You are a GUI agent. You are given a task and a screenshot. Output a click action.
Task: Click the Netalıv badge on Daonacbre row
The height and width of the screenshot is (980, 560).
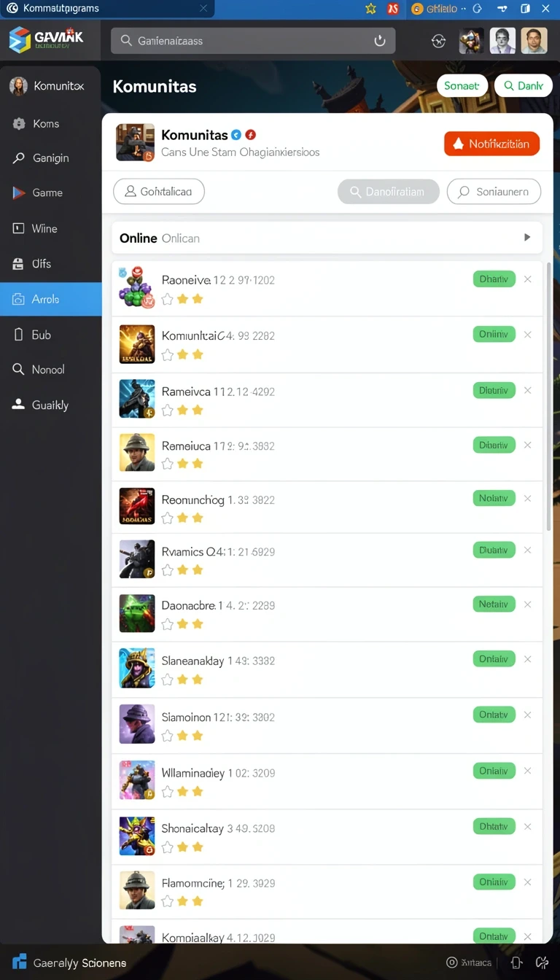(494, 604)
